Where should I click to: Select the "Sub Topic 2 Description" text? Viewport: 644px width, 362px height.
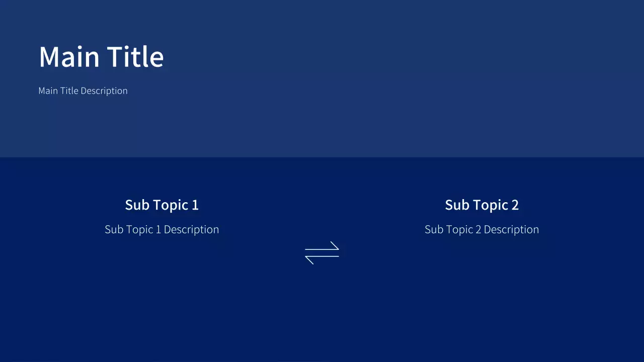(481, 230)
